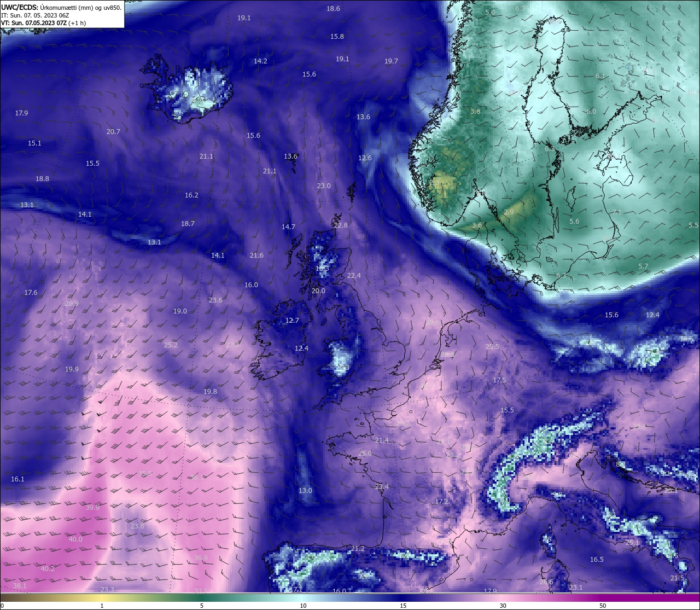This screenshot has width=700, height=610.
Task: Click the 19.9 value label
Action: 72,369
